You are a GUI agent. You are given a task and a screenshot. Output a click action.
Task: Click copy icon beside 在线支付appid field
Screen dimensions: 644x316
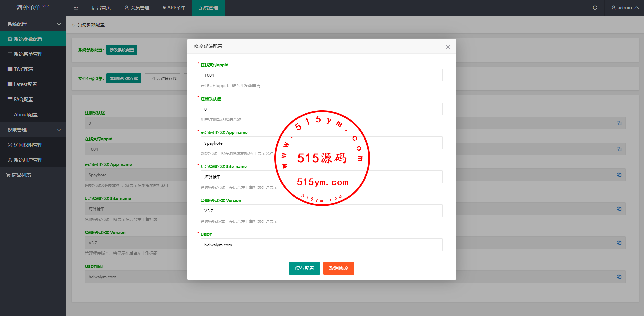coord(619,149)
